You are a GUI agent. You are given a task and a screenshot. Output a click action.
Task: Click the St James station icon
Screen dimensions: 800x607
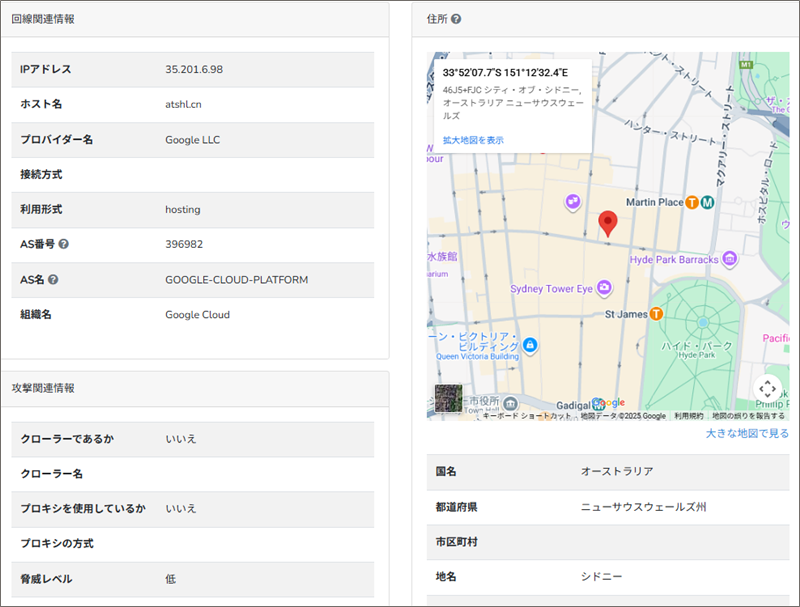pyautogui.click(x=656, y=313)
